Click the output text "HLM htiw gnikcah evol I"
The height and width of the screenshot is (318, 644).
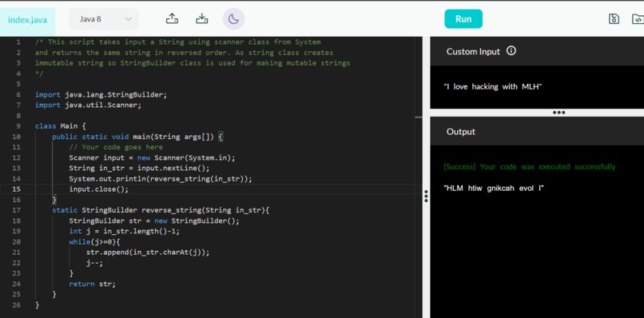point(494,189)
